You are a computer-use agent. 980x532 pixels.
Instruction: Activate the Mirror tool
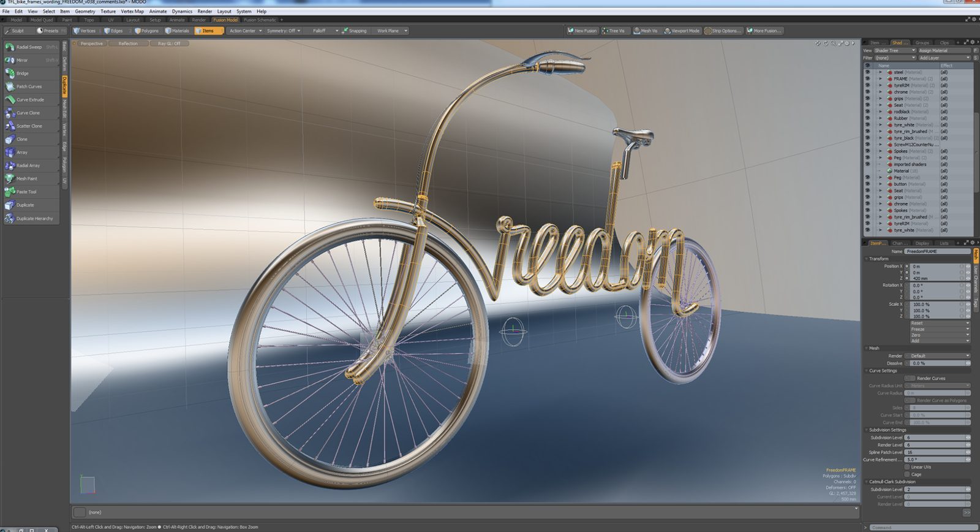click(x=32, y=60)
